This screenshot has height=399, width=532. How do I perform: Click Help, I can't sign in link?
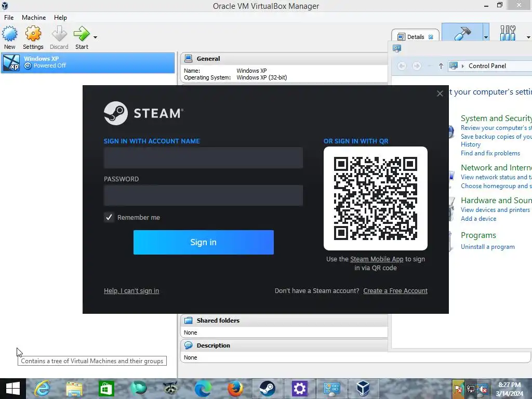pos(131,291)
